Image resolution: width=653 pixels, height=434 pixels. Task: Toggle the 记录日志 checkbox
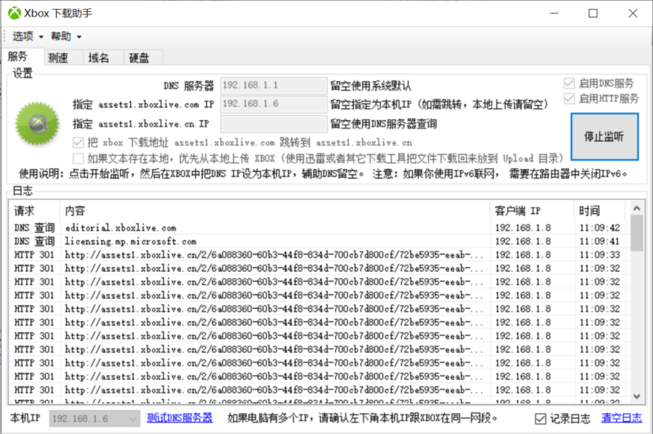point(541,418)
